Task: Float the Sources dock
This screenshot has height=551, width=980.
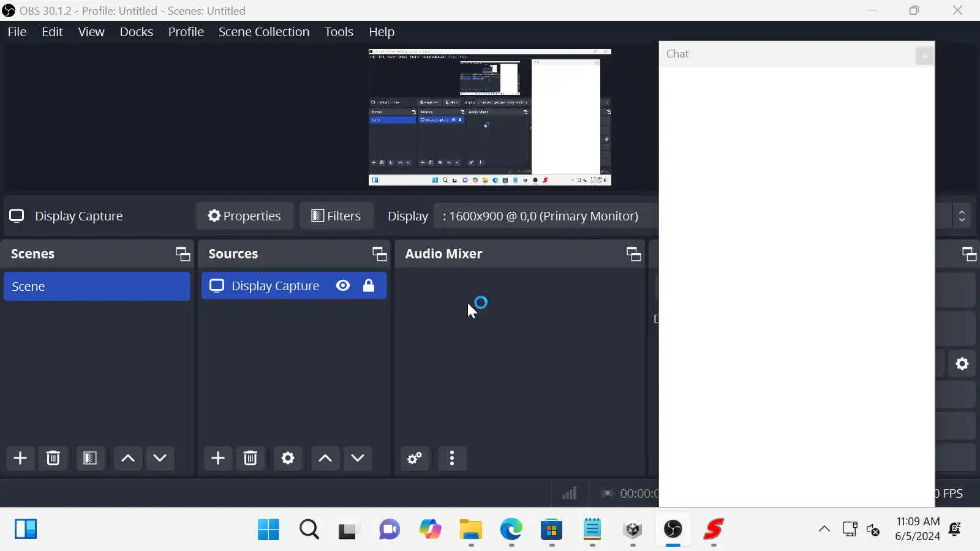Action: click(379, 254)
